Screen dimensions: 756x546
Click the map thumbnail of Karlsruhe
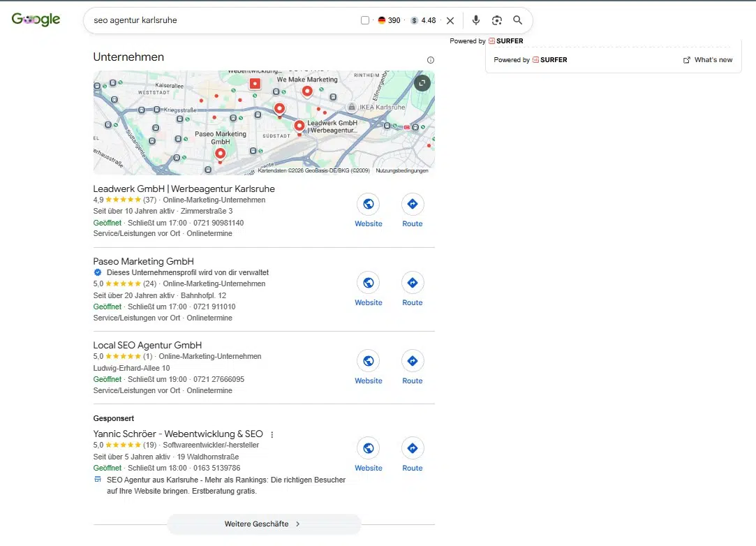pyautogui.click(x=264, y=123)
